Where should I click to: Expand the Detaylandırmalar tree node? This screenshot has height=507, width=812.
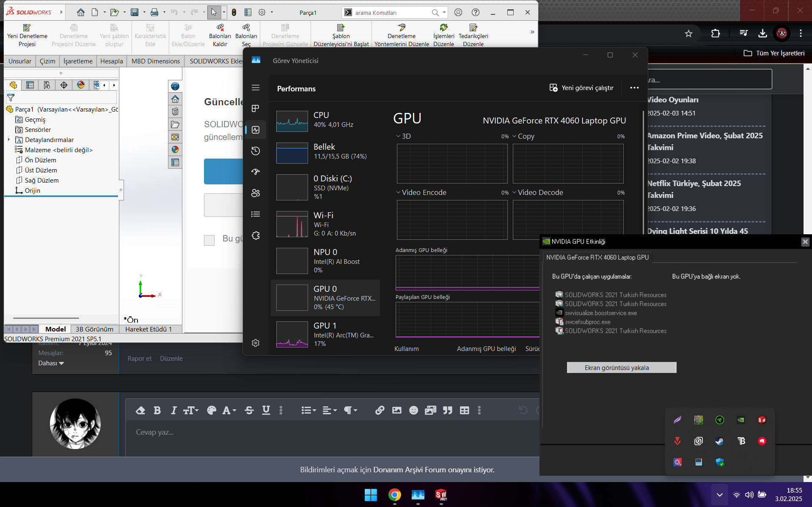tap(9, 140)
